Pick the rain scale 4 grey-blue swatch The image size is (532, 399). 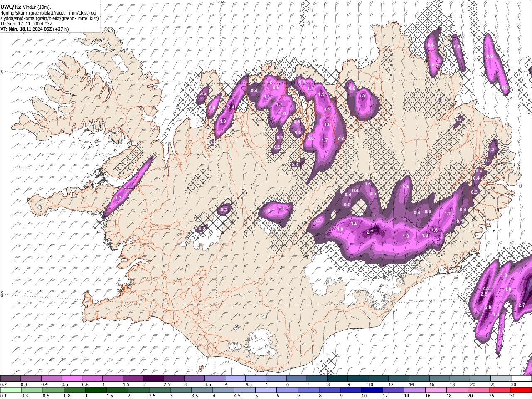coord(224,390)
